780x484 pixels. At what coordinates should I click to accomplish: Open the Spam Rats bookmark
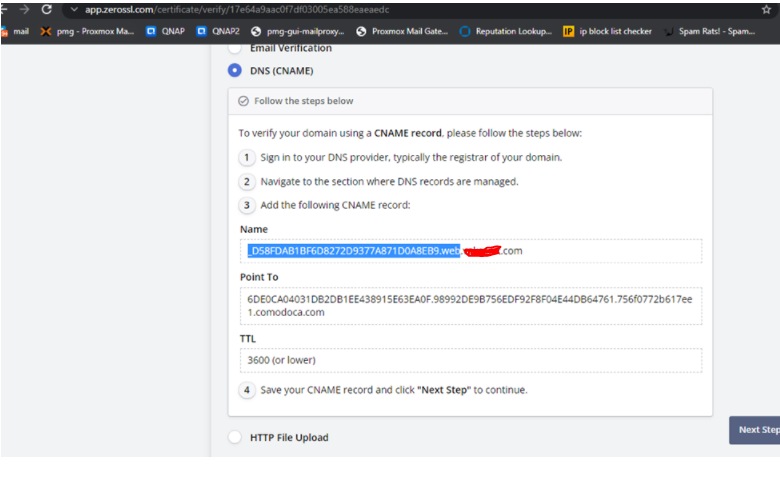(710, 31)
